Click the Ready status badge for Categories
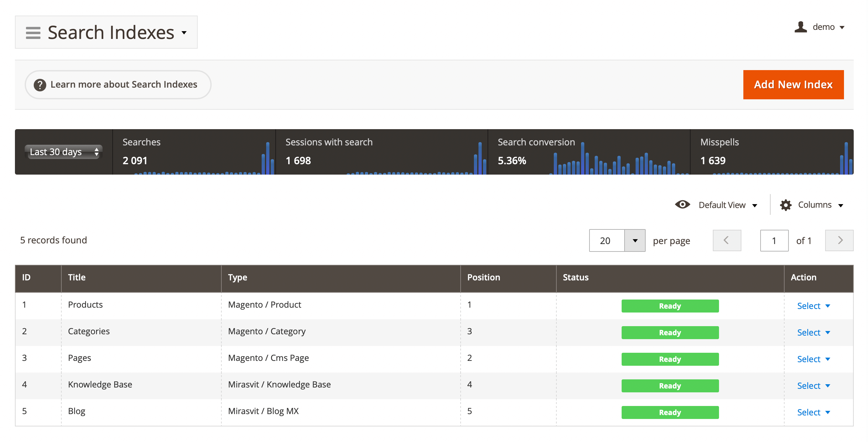The height and width of the screenshot is (442, 868). 670,333
